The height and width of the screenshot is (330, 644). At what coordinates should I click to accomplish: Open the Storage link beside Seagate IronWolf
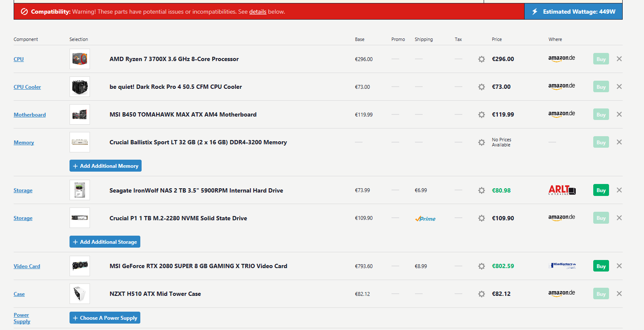(x=23, y=190)
